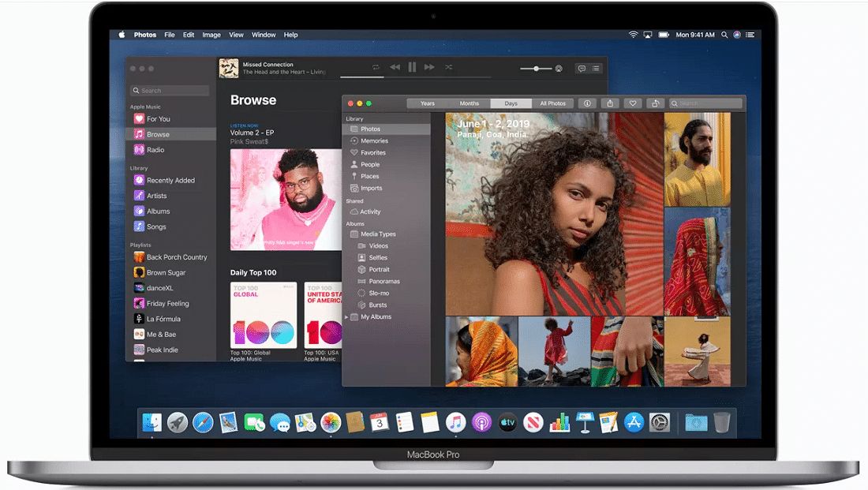Open the Back Porch Country playlist
Viewport: 868px width, 490px height.
coord(171,257)
